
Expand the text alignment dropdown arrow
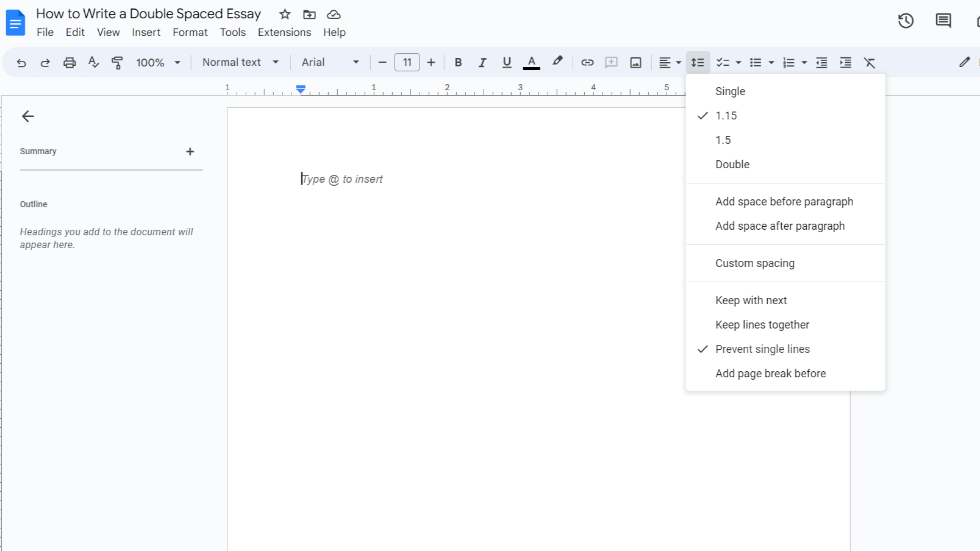(x=678, y=62)
